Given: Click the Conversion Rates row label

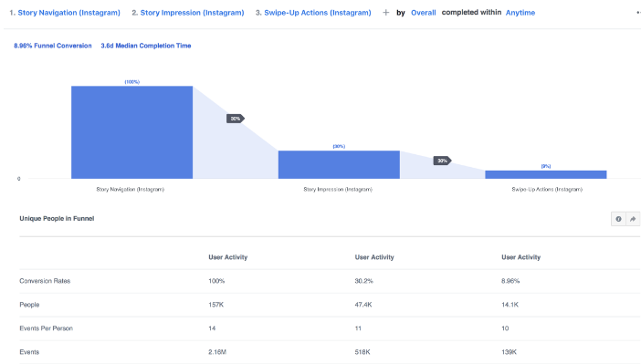Looking at the screenshot, I should 45,281.
